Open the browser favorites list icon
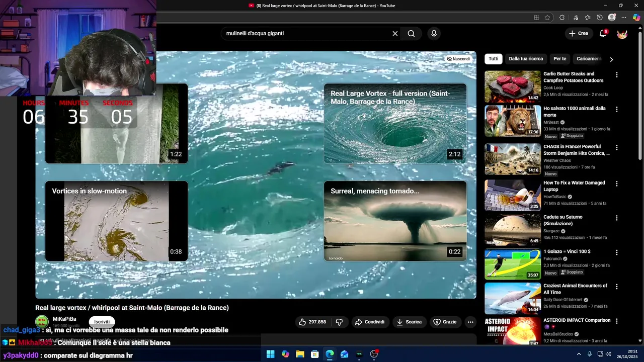This screenshot has height=362, width=644. click(x=588, y=18)
